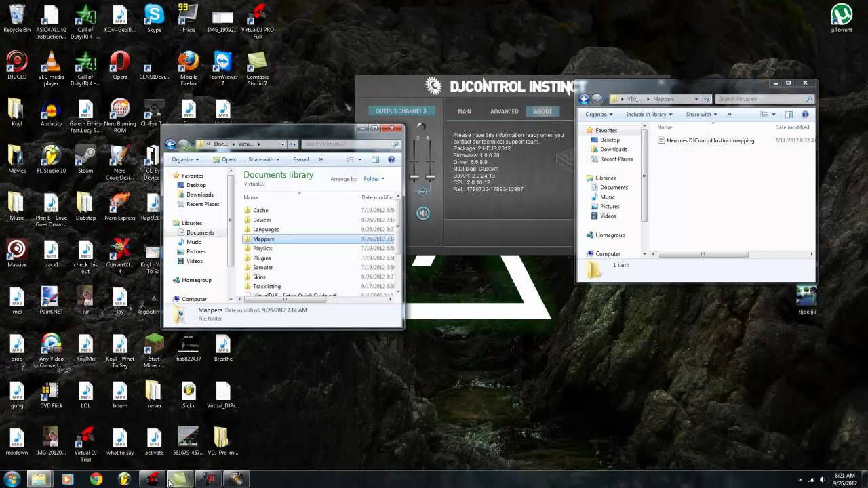
Task: Select Hercules DJControl Instinct mapping file
Action: point(705,140)
